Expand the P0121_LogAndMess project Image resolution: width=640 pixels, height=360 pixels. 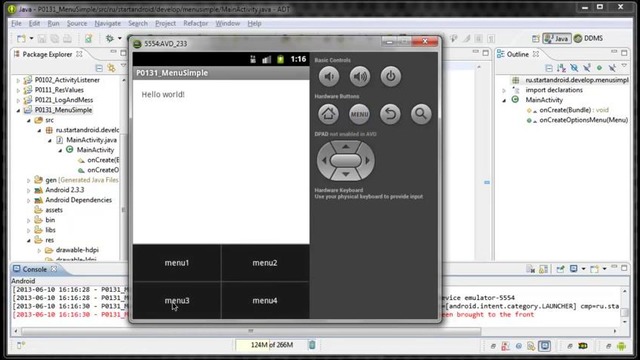click(x=18, y=100)
